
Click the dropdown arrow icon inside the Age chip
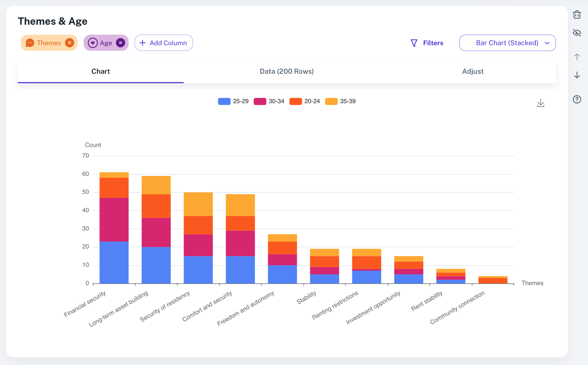click(x=93, y=43)
